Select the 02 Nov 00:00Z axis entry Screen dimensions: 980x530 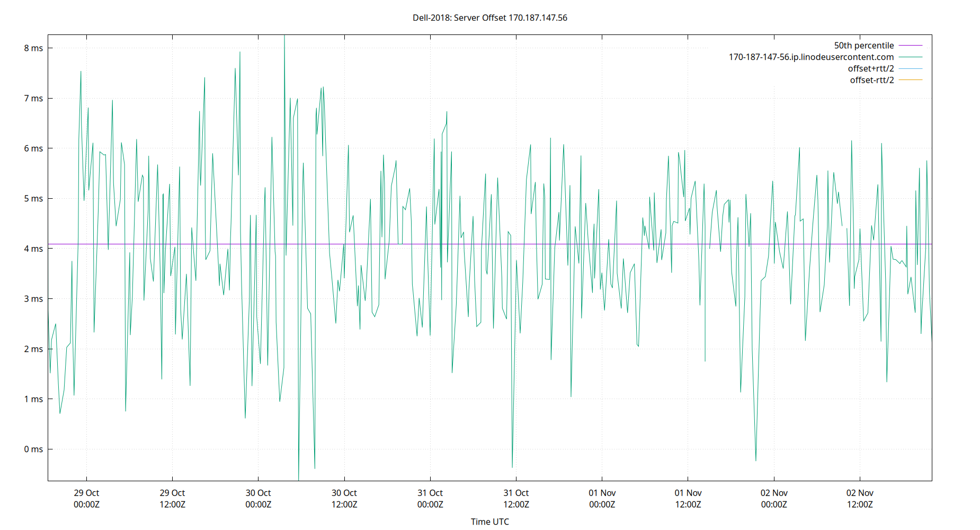coord(773,498)
